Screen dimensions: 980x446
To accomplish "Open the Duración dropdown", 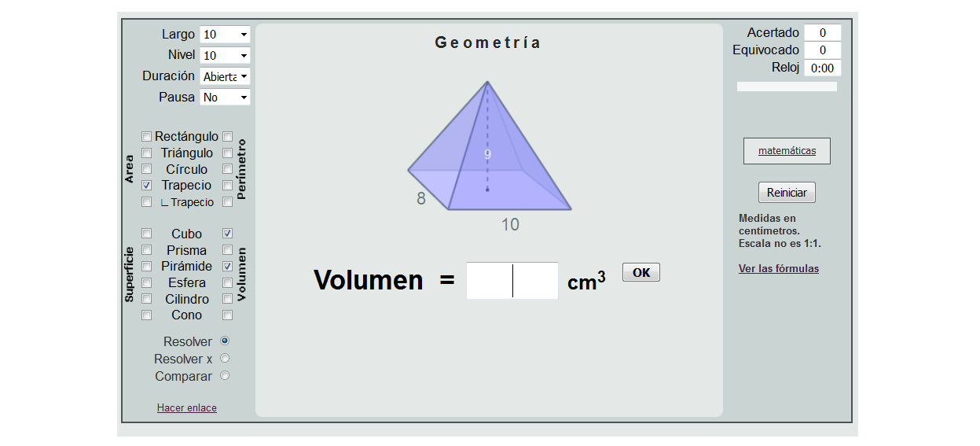I will click(225, 76).
